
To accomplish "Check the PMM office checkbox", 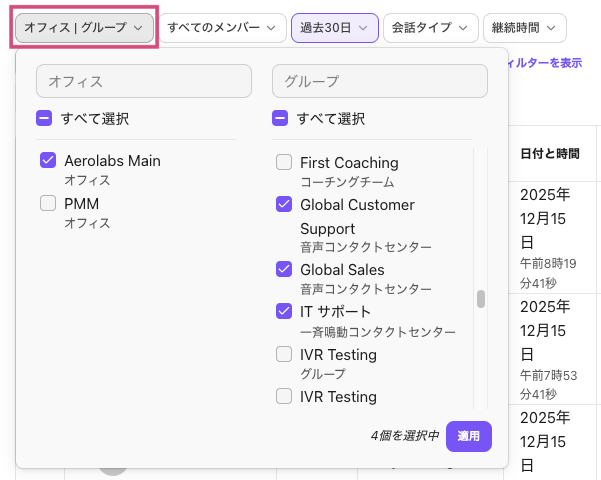I will pos(48,203).
